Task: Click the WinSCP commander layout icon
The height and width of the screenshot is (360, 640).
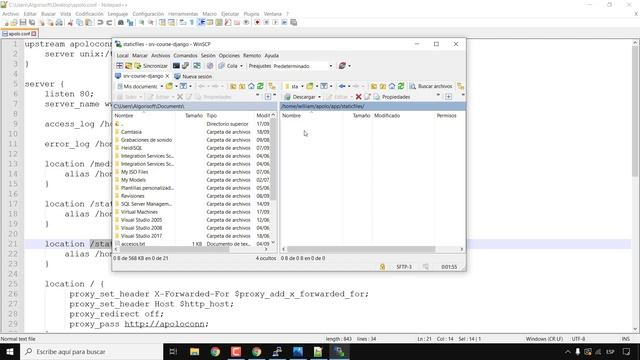Action: [x=120, y=66]
